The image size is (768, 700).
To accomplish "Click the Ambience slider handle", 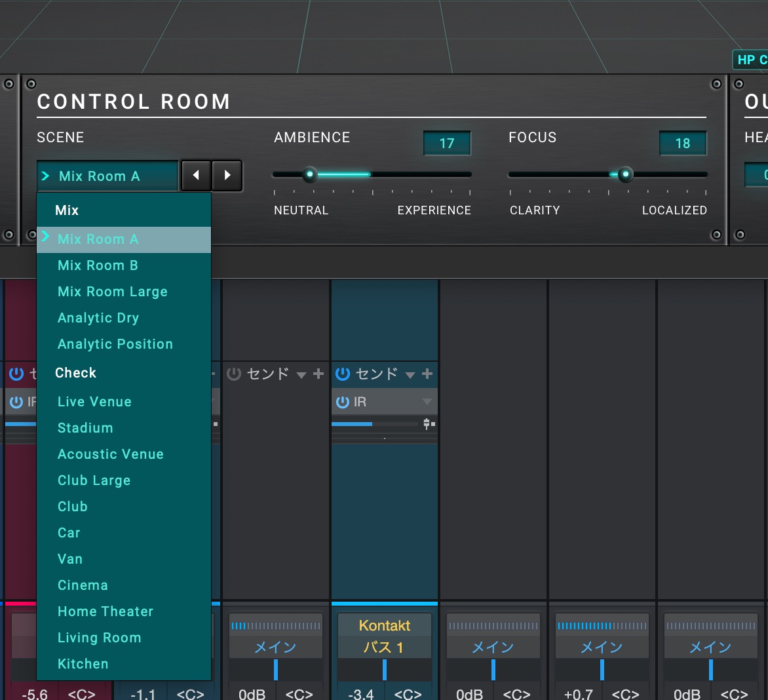I will click(x=310, y=174).
